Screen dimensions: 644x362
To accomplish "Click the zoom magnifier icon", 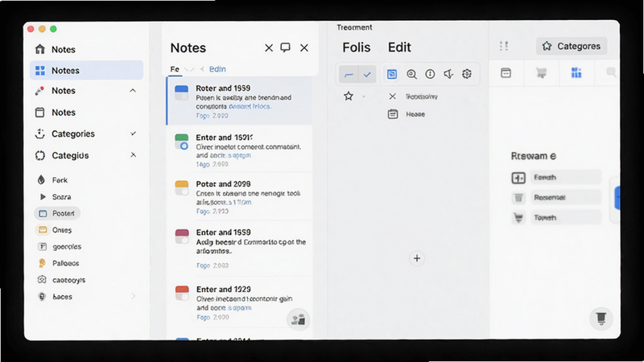I will coord(411,74).
